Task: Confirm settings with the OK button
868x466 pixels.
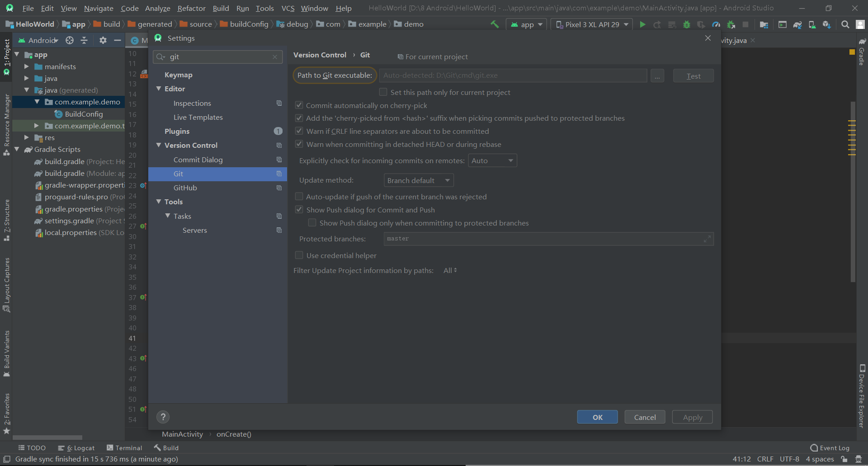Action: 597,417
